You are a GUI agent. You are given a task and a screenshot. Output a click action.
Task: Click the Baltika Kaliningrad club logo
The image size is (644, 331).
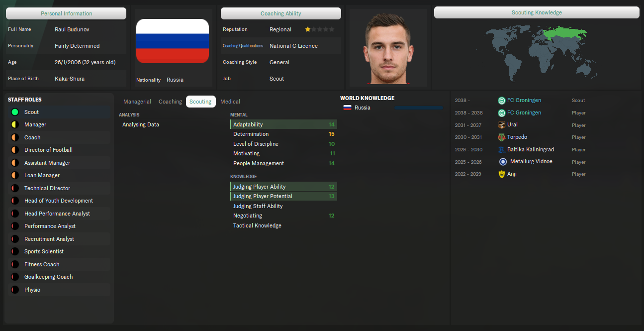click(501, 150)
